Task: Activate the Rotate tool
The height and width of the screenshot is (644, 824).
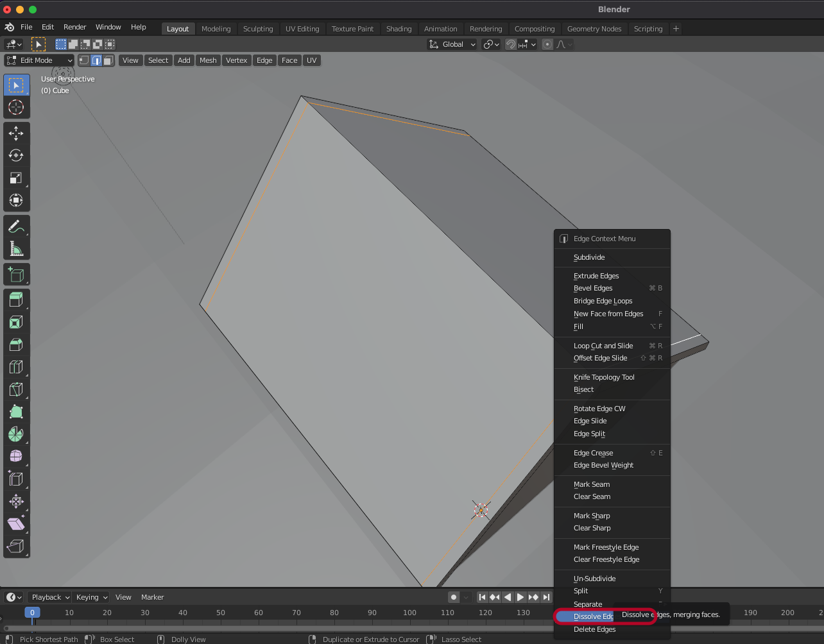Action: 16,155
